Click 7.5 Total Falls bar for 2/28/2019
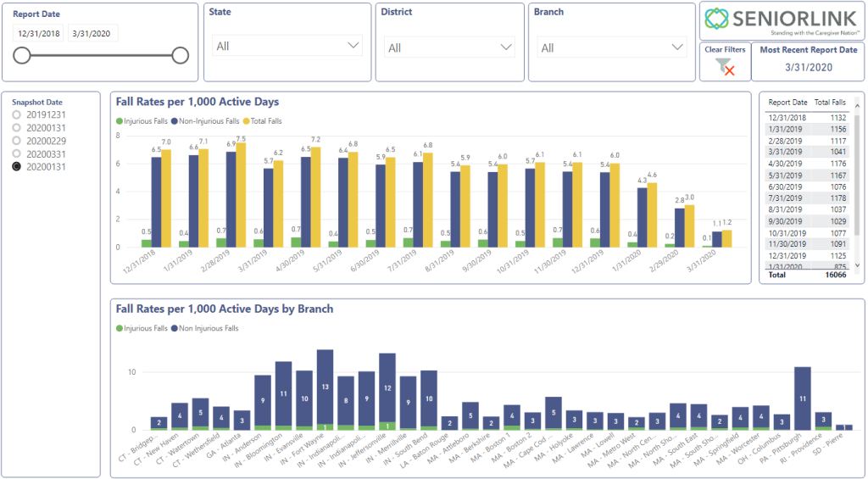 [241, 195]
